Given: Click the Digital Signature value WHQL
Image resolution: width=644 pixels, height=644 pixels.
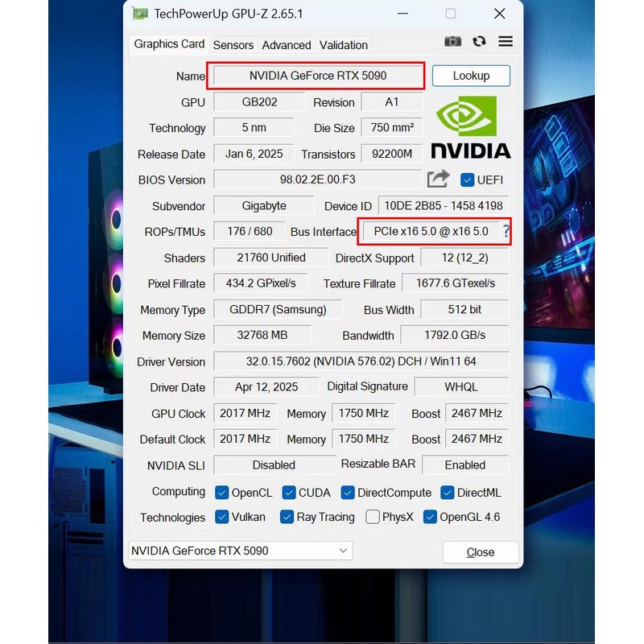Looking at the screenshot, I should (x=461, y=387).
